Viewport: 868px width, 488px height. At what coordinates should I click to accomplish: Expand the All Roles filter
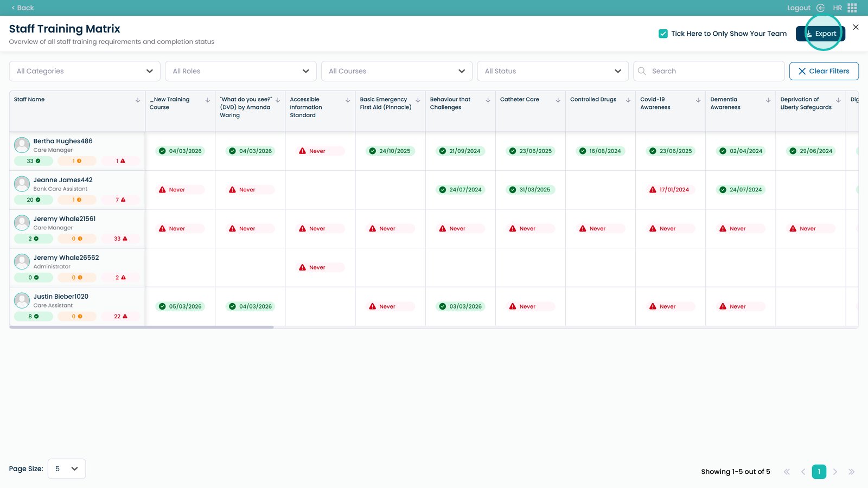click(240, 71)
